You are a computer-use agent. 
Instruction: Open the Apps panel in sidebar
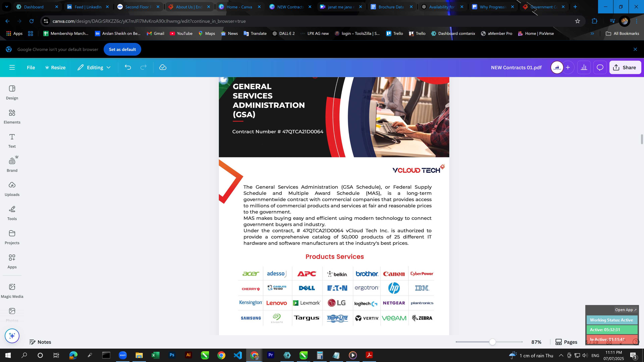click(12, 262)
